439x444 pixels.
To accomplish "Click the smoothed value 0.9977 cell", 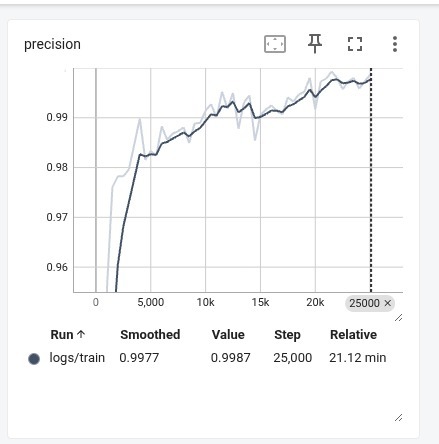I will tap(139, 358).
